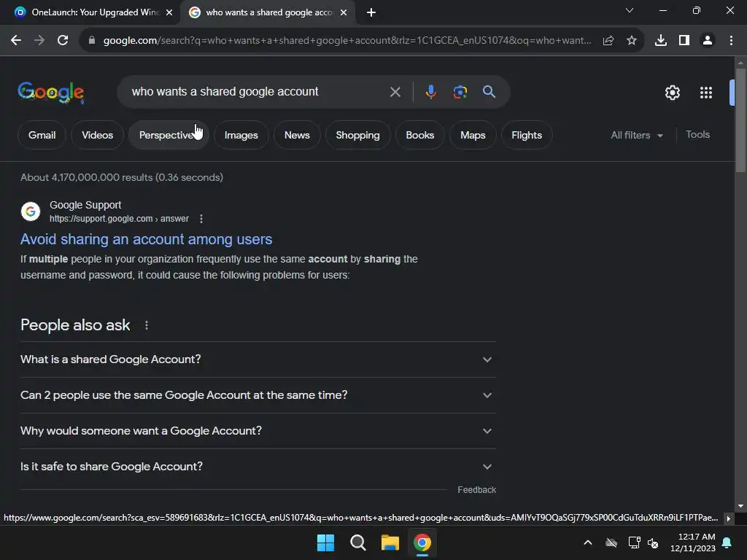Click the results count text

[122, 178]
